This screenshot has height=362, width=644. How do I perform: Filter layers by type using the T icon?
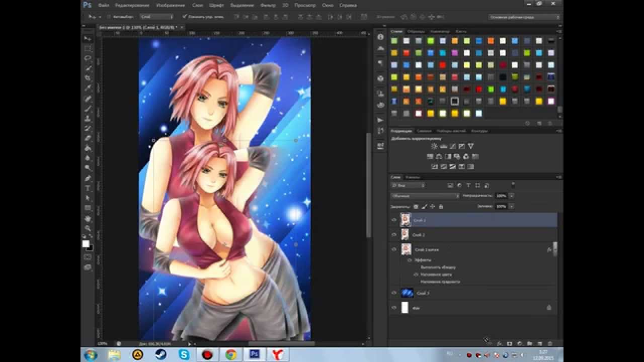[468, 186]
